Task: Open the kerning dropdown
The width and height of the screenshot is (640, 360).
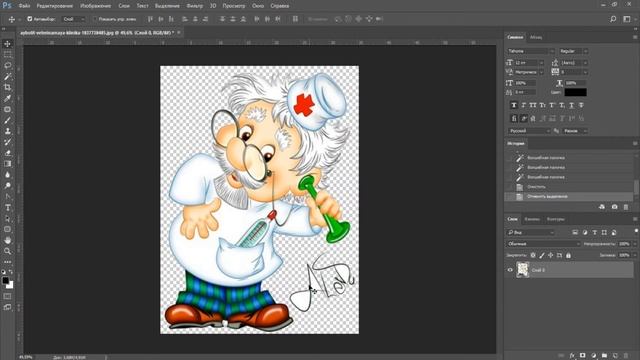Action: [541, 72]
